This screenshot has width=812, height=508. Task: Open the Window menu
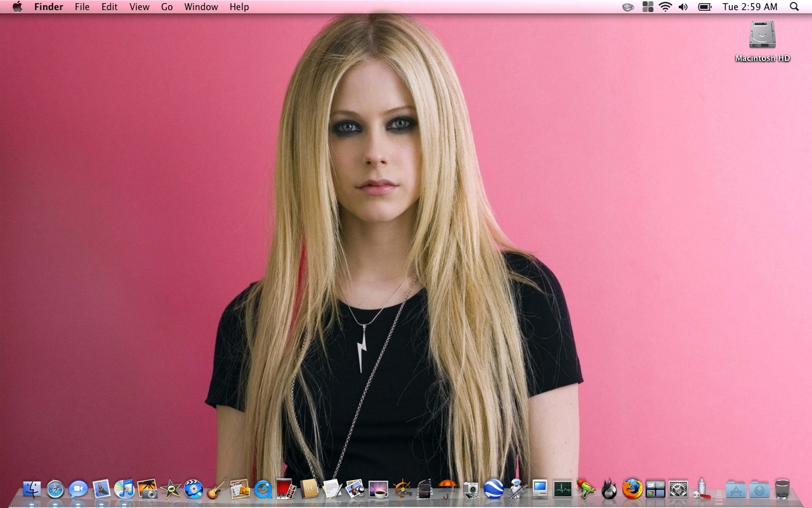(x=201, y=7)
